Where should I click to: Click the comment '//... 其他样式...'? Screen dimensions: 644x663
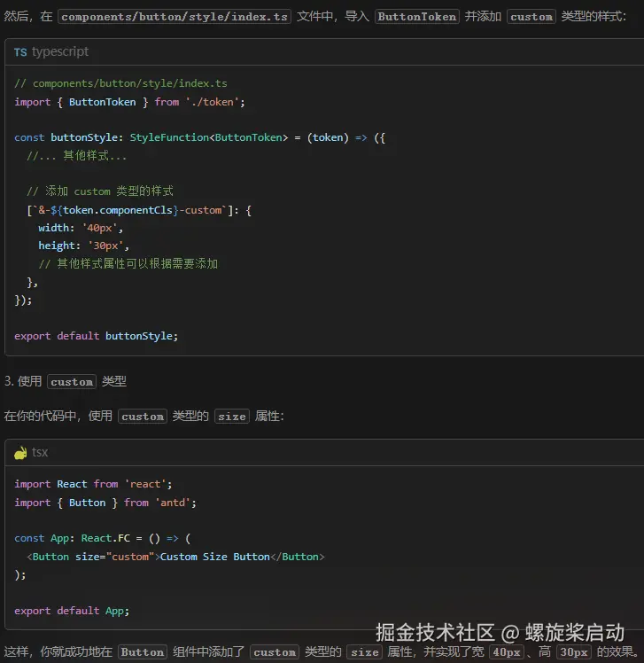[76, 156]
